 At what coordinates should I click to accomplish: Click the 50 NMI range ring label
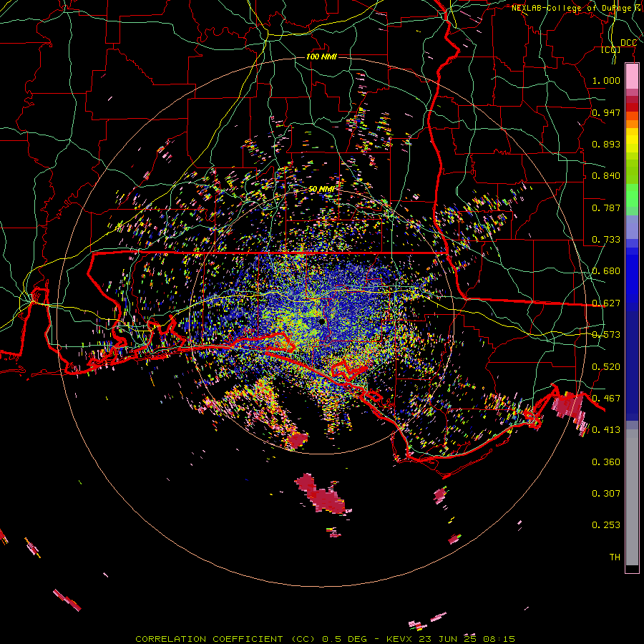(x=321, y=189)
